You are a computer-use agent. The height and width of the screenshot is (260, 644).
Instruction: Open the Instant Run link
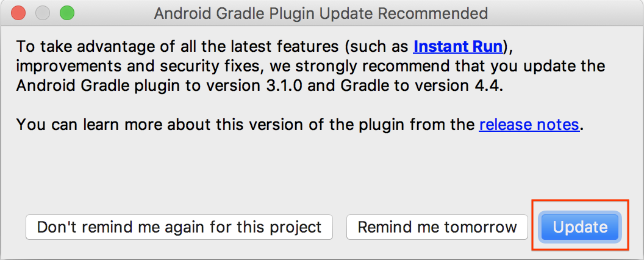[x=458, y=46]
